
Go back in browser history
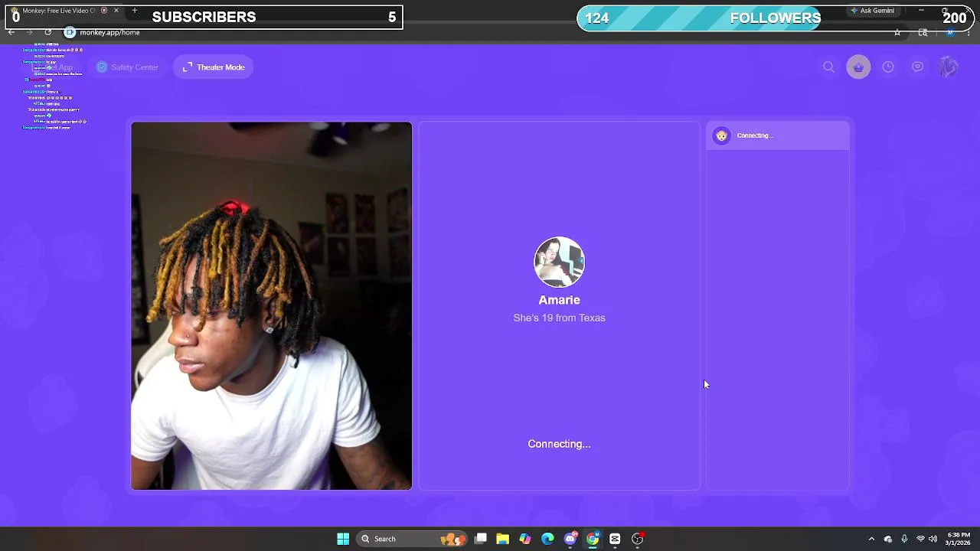11,32
